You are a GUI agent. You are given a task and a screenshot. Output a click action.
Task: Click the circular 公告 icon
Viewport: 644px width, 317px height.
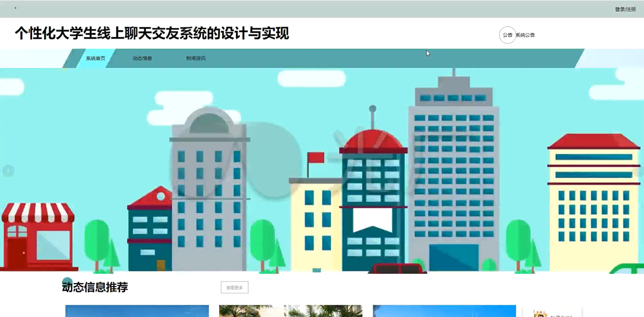507,35
